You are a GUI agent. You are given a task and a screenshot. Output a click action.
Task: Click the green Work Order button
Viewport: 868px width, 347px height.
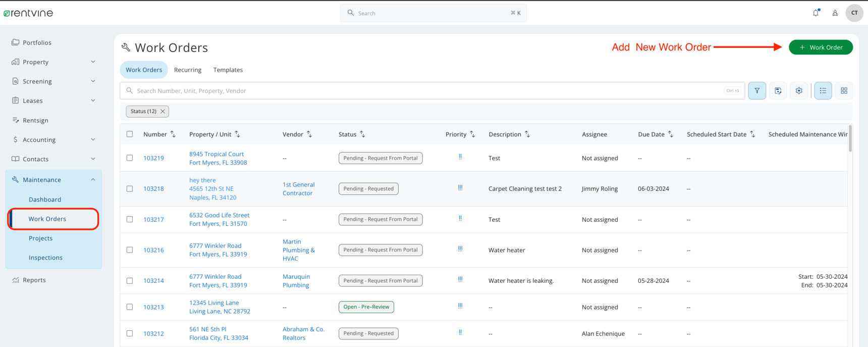[x=820, y=47]
